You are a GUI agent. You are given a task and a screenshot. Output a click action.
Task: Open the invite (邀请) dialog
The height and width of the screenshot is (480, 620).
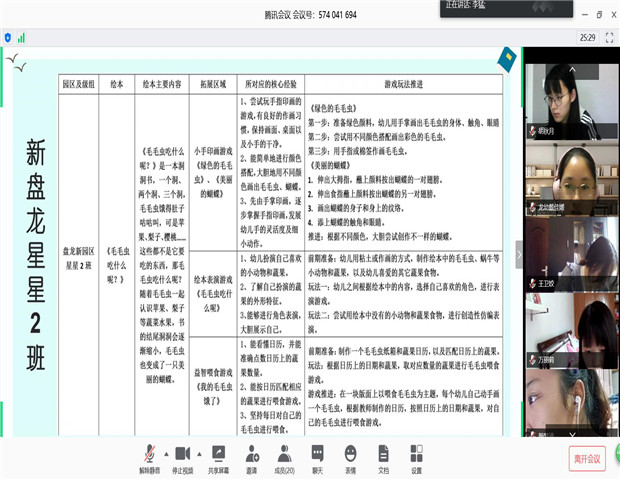(x=251, y=457)
